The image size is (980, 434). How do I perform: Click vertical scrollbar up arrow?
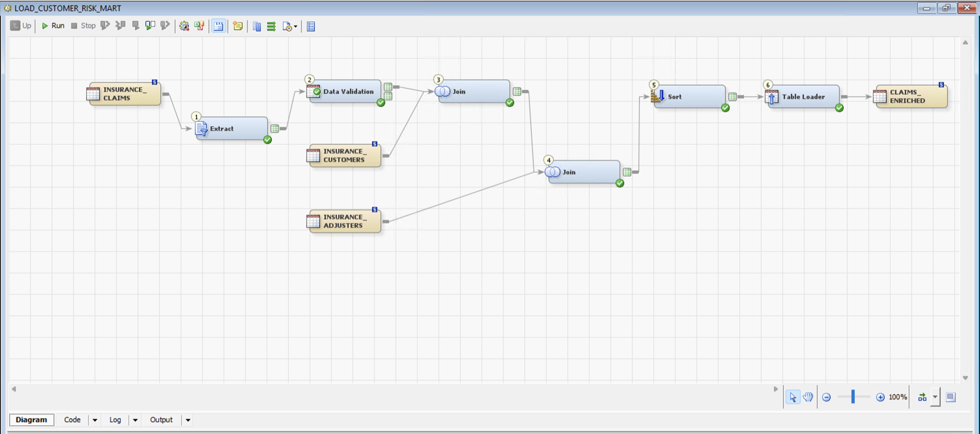(965, 42)
